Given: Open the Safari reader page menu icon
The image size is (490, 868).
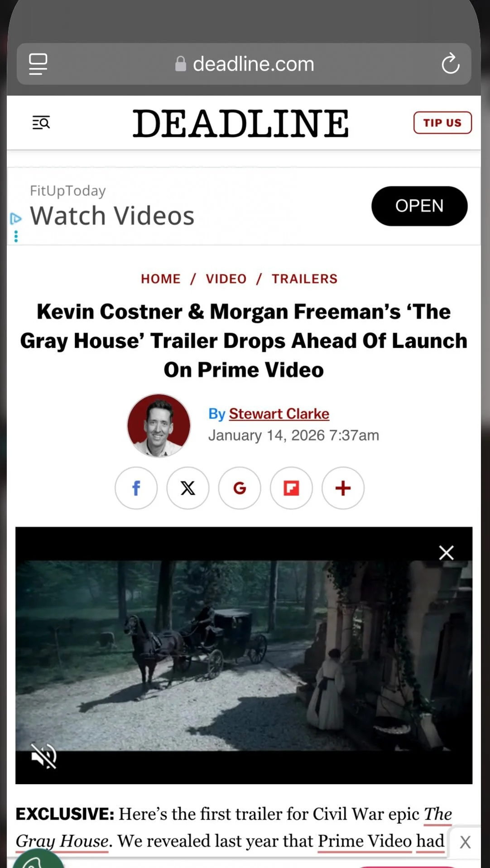Looking at the screenshot, I should (x=38, y=64).
